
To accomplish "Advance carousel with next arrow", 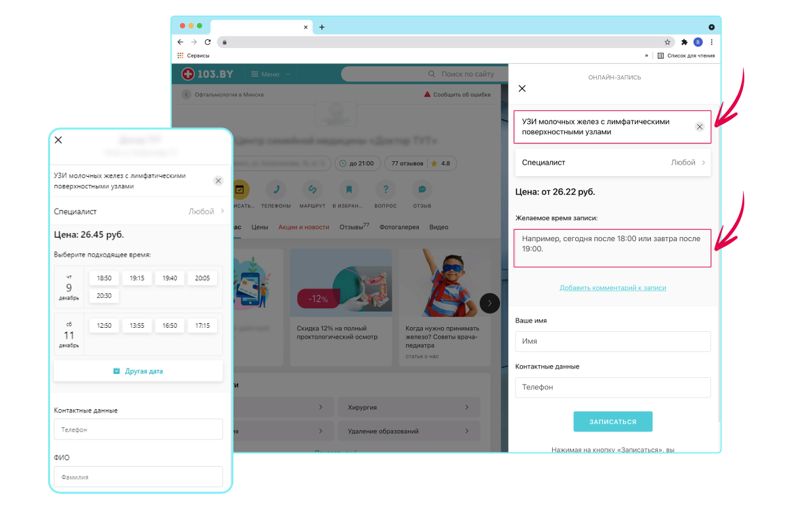I will click(490, 303).
